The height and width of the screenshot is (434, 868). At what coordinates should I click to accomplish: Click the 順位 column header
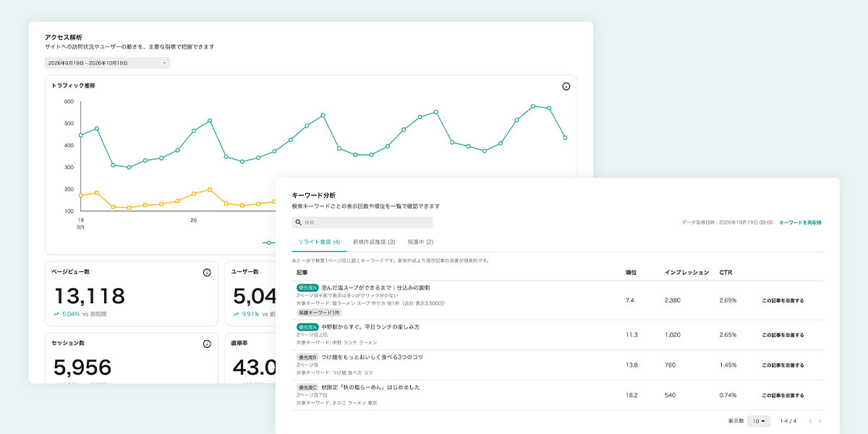pos(631,273)
